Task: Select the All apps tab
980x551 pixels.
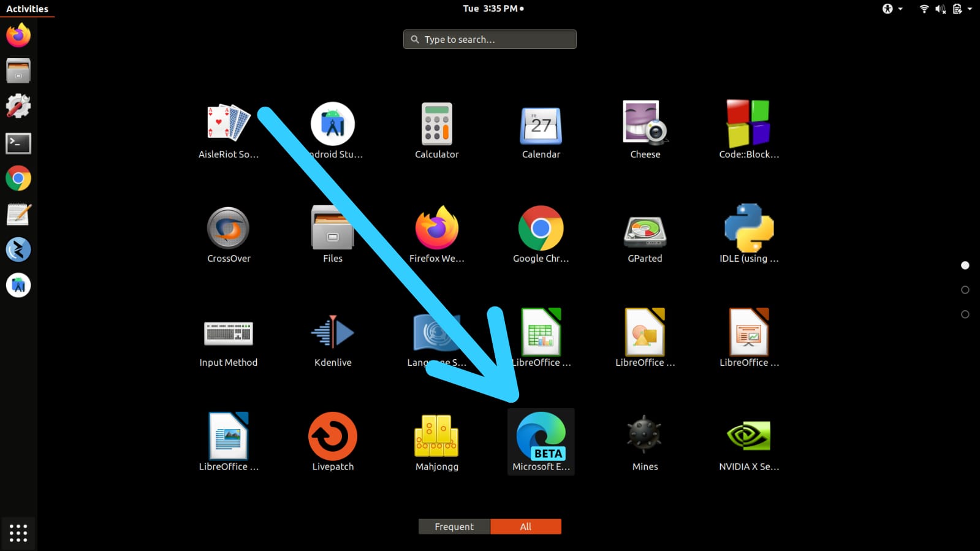Action: click(x=526, y=526)
